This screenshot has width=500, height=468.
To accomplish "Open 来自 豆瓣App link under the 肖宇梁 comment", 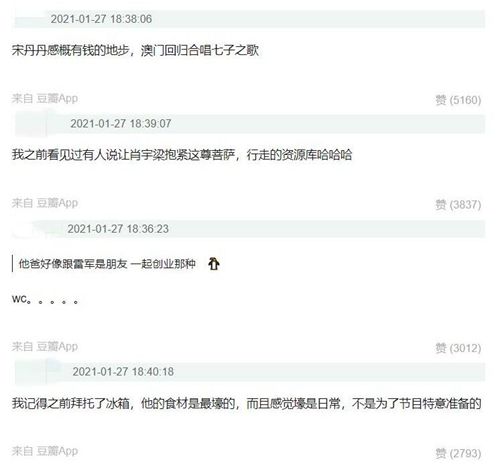I will pos(45,203).
